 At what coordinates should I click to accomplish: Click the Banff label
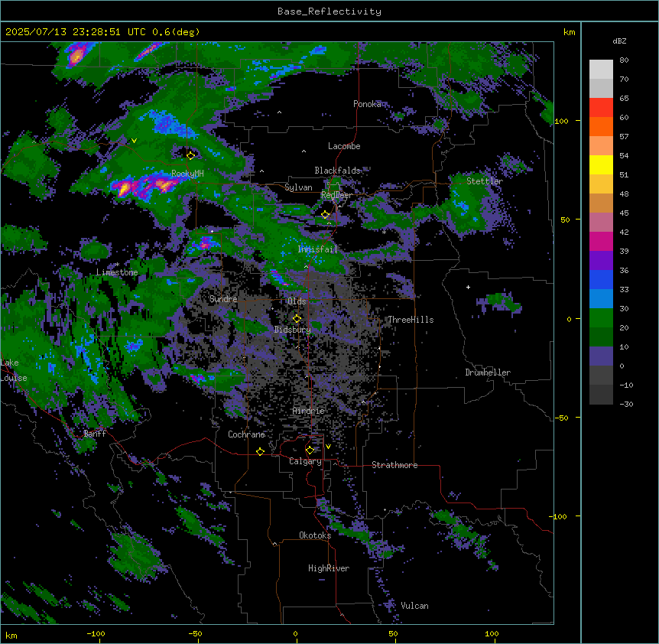point(95,434)
